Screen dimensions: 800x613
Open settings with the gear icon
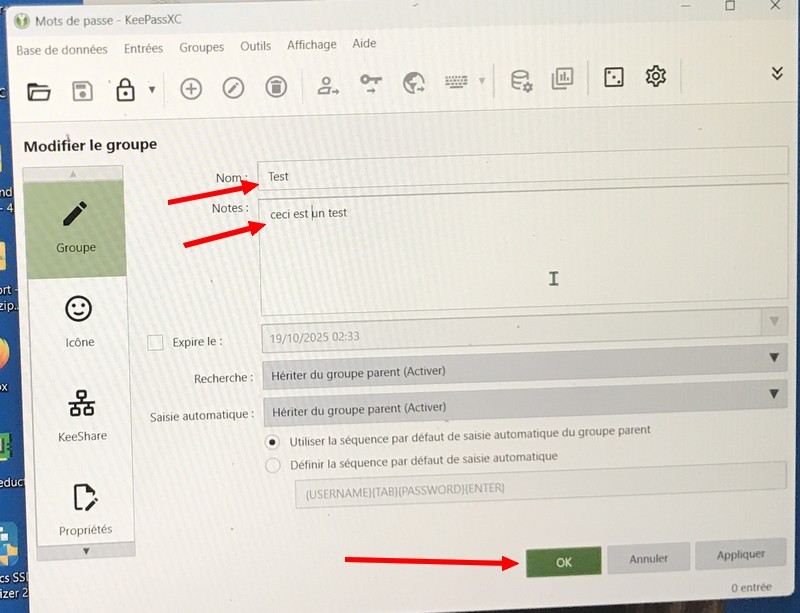point(656,76)
